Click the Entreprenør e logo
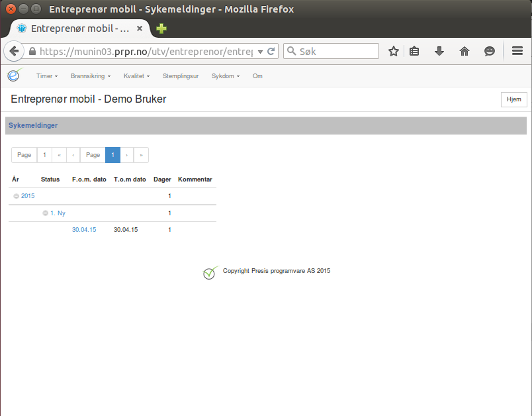 tap(15, 75)
